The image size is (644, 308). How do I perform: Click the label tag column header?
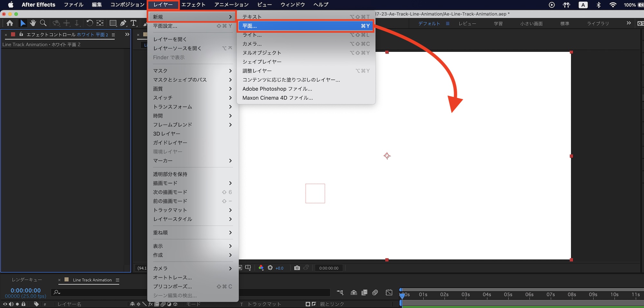point(36,304)
